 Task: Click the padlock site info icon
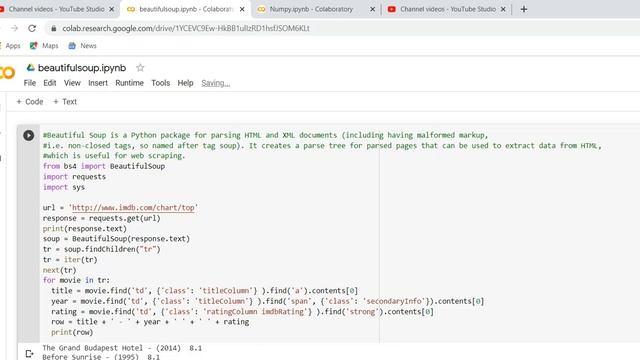click(53, 28)
